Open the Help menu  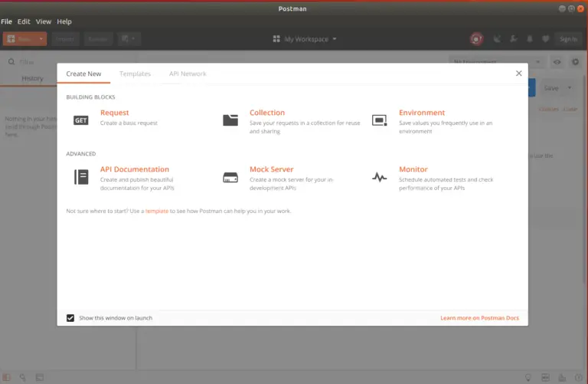(x=64, y=21)
